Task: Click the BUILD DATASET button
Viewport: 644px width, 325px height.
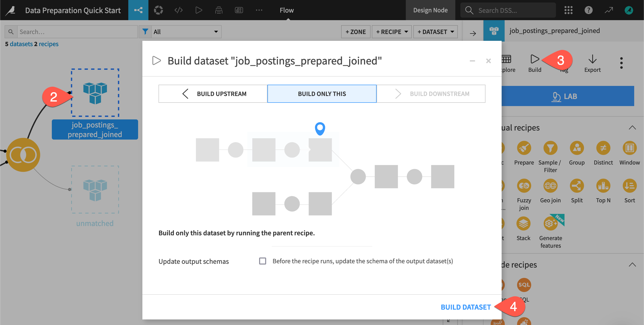Action: pyautogui.click(x=465, y=307)
